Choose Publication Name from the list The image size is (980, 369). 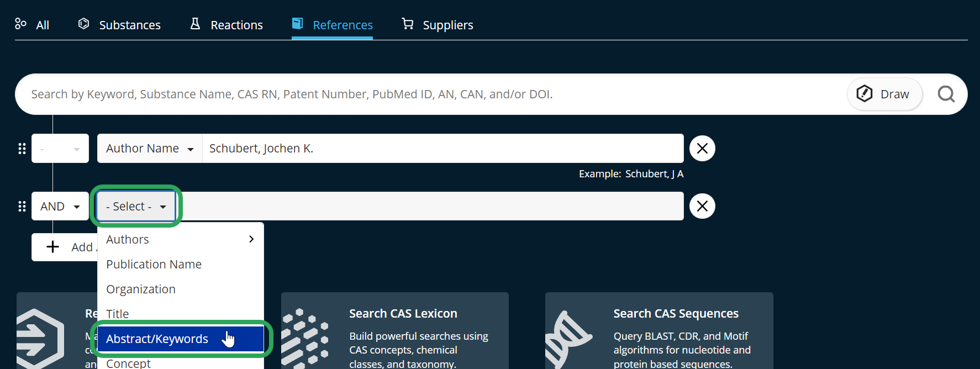point(181,264)
